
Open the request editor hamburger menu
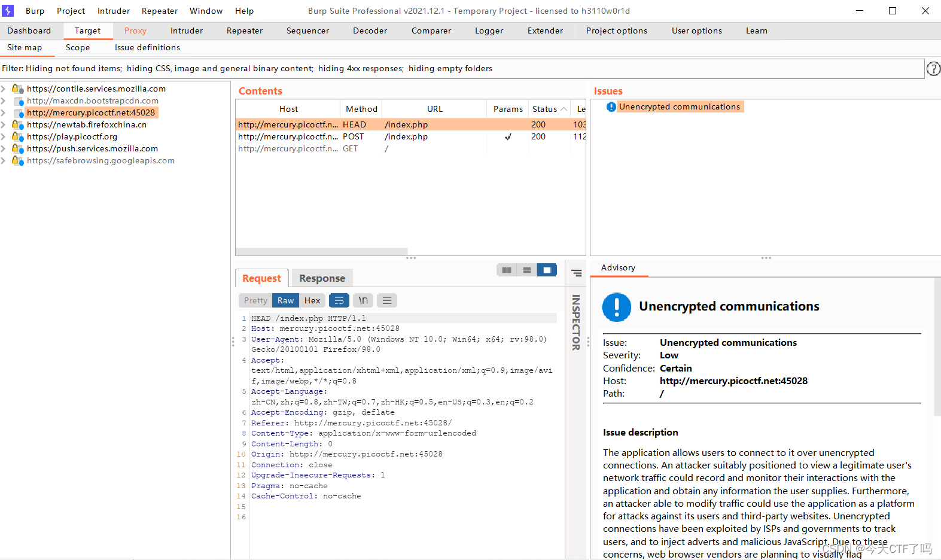(387, 300)
